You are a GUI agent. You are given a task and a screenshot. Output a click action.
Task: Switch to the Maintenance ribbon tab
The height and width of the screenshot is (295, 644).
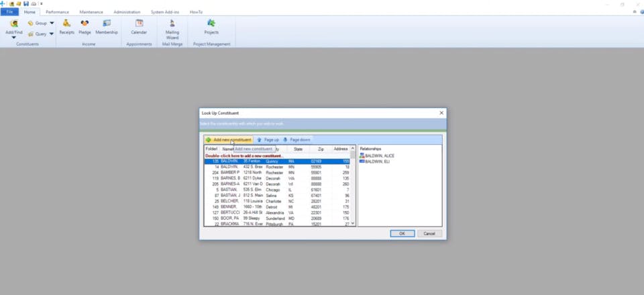tap(91, 12)
